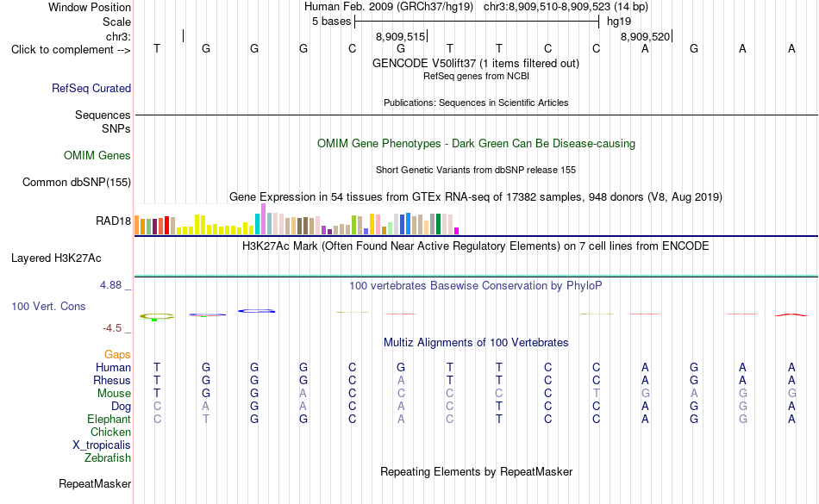Click the SNPs track label

click(x=116, y=128)
